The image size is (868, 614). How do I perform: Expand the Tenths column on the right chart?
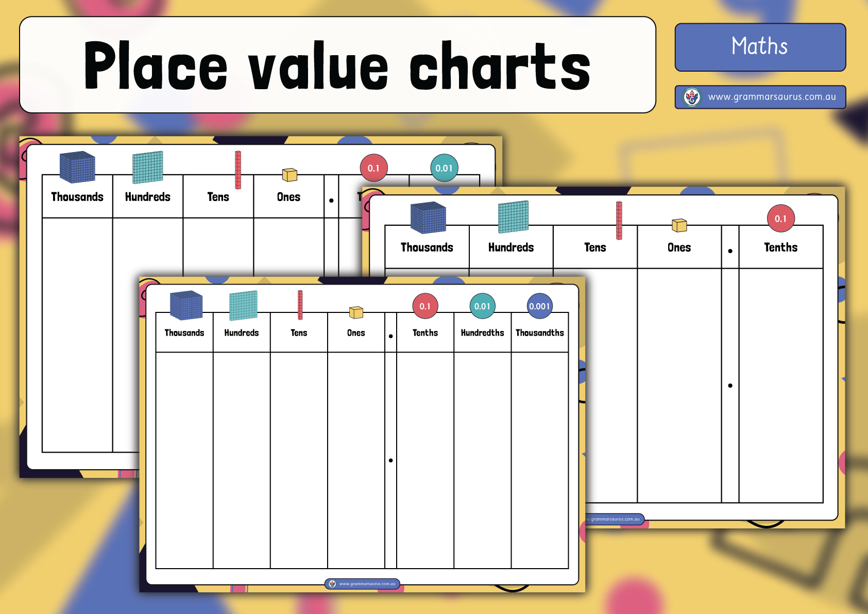780,247
